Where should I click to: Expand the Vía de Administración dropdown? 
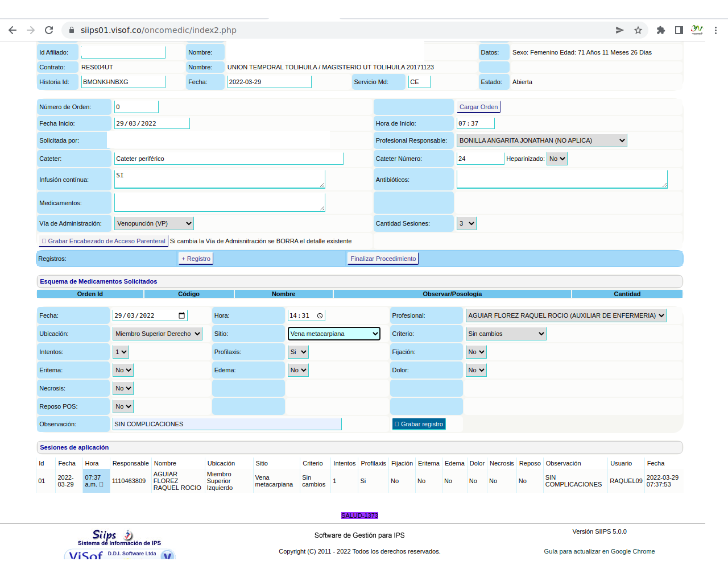pos(154,223)
